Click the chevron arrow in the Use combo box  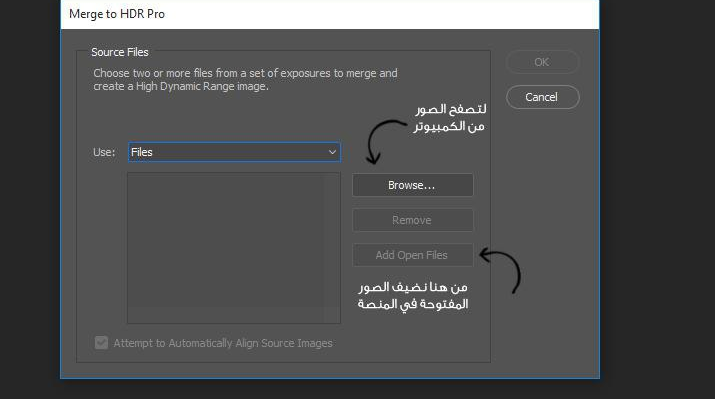[x=332, y=152]
